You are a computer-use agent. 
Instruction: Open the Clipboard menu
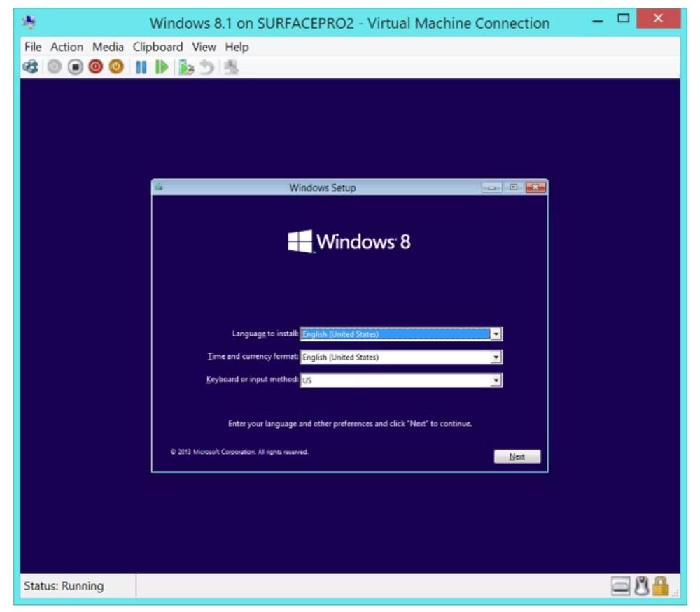tap(157, 47)
